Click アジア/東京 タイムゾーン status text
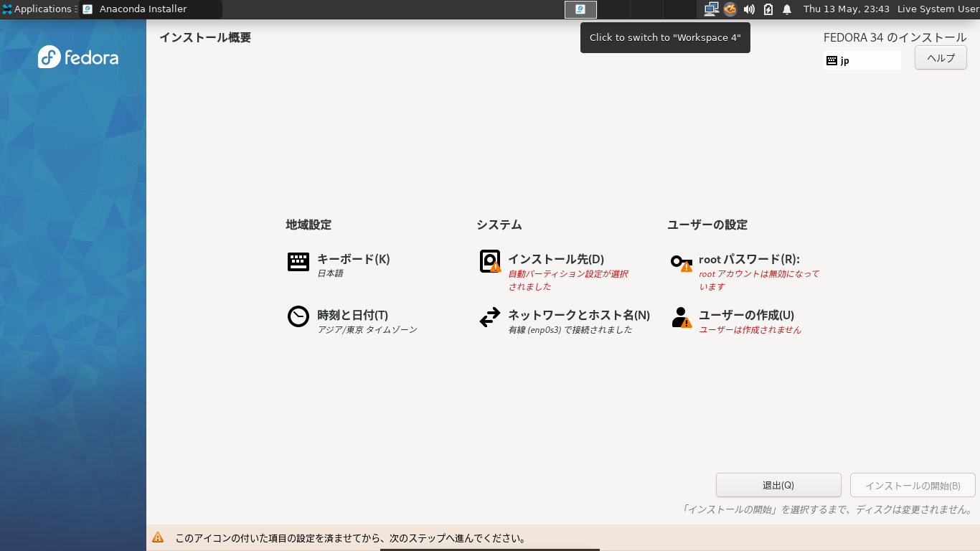This screenshot has width=980, height=551. pos(367,329)
